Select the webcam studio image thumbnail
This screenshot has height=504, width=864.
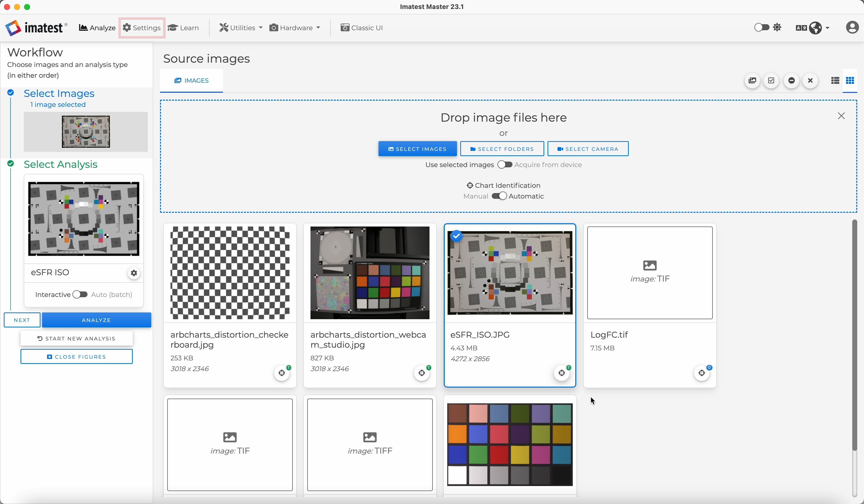[x=369, y=273]
